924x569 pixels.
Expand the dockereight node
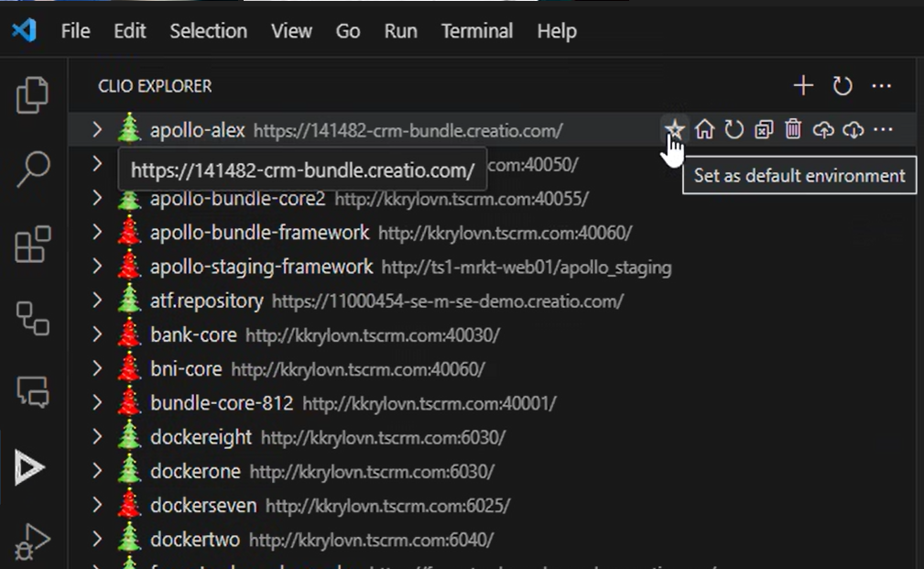tap(97, 437)
